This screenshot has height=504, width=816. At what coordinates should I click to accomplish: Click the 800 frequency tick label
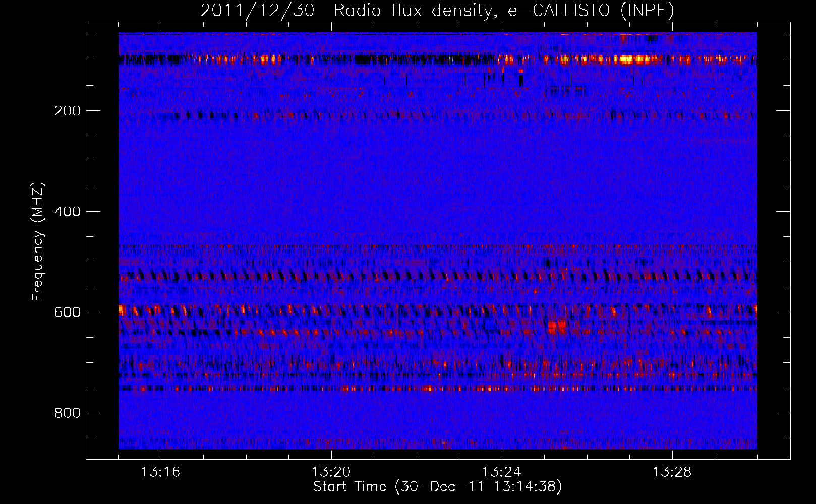tap(68, 413)
